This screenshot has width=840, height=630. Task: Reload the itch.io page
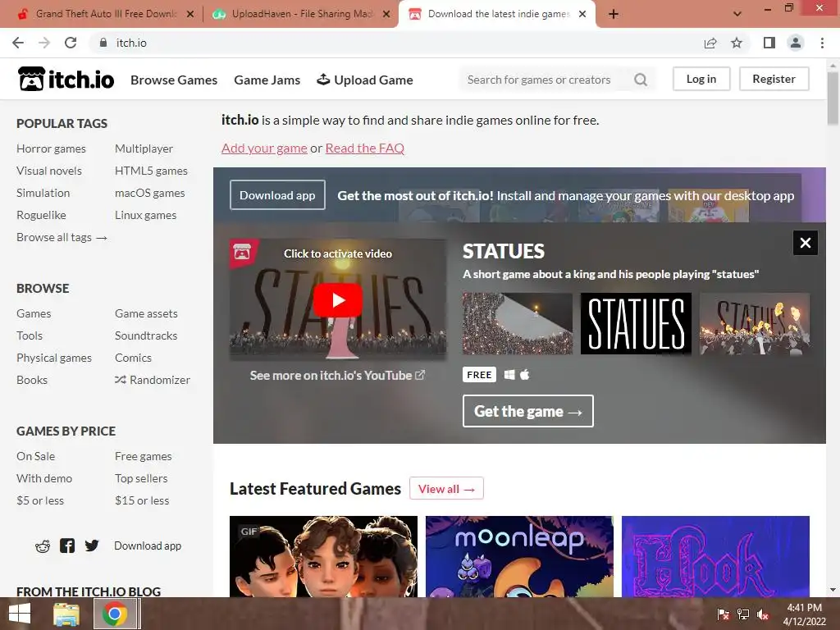point(71,43)
